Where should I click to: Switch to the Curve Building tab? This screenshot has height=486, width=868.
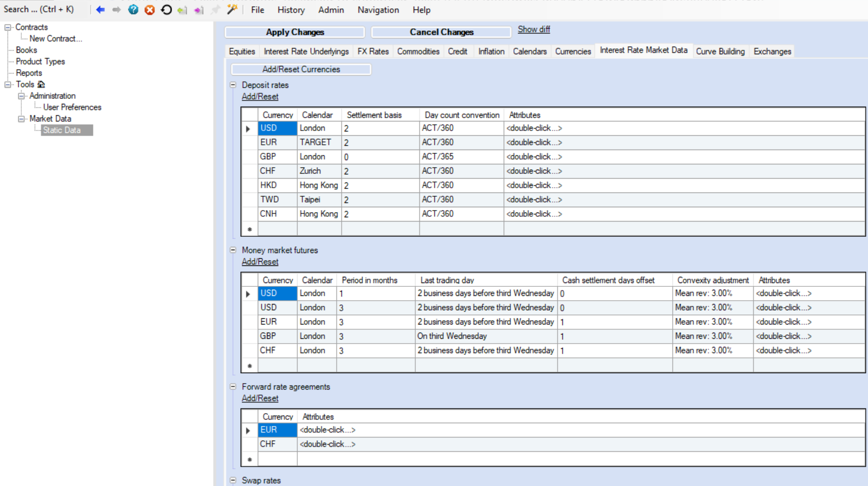pos(720,51)
